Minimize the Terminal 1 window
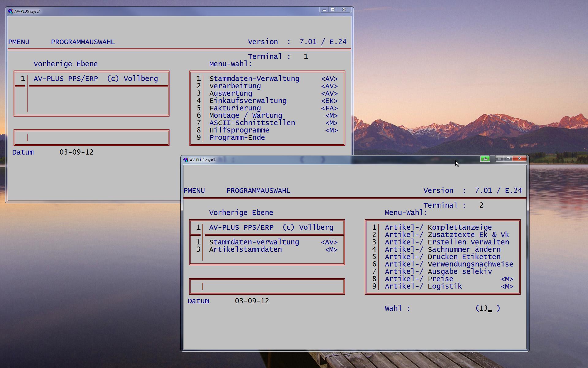The image size is (588, 368). 324,10
